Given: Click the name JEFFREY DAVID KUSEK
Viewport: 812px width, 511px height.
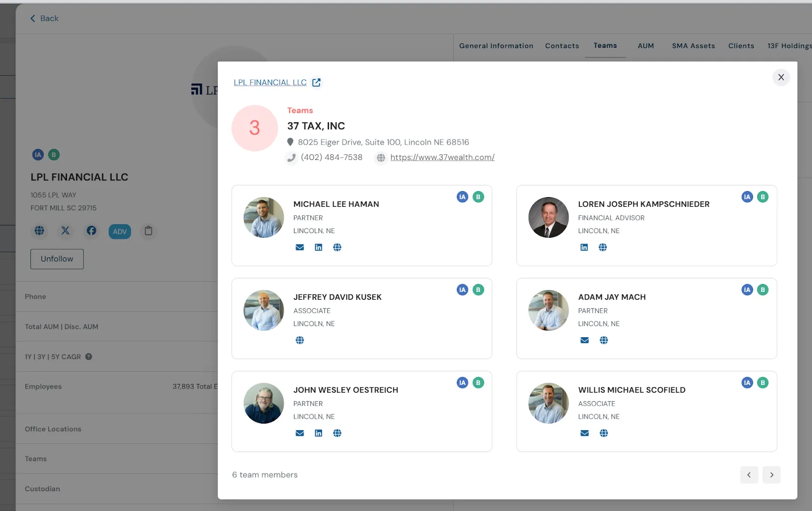Looking at the screenshot, I should tap(337, 297).
